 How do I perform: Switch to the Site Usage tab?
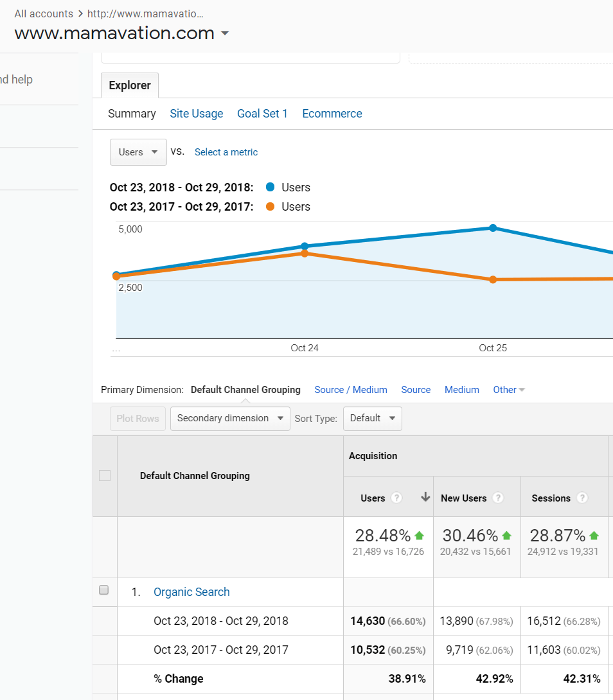(196, 114)
